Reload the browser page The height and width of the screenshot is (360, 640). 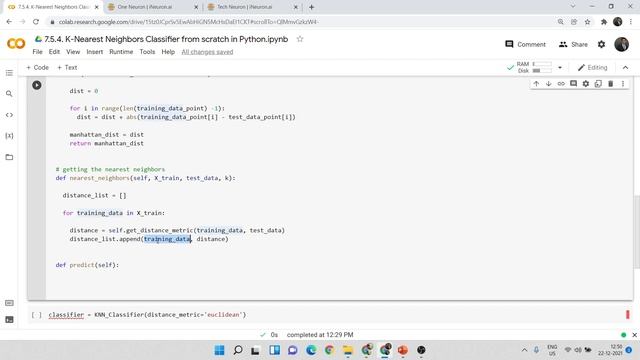(36, 22)
